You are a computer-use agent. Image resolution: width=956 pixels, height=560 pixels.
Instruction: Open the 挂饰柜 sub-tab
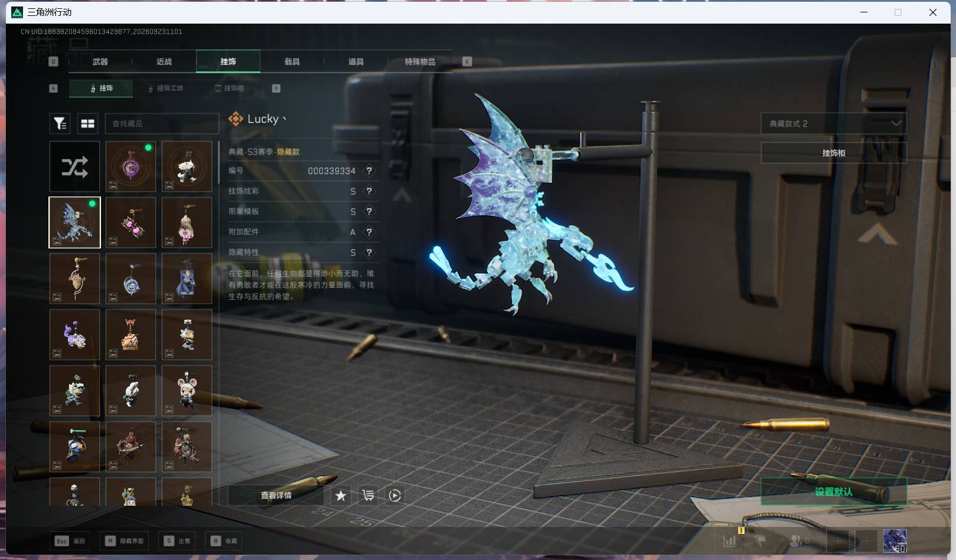[229, 88]
